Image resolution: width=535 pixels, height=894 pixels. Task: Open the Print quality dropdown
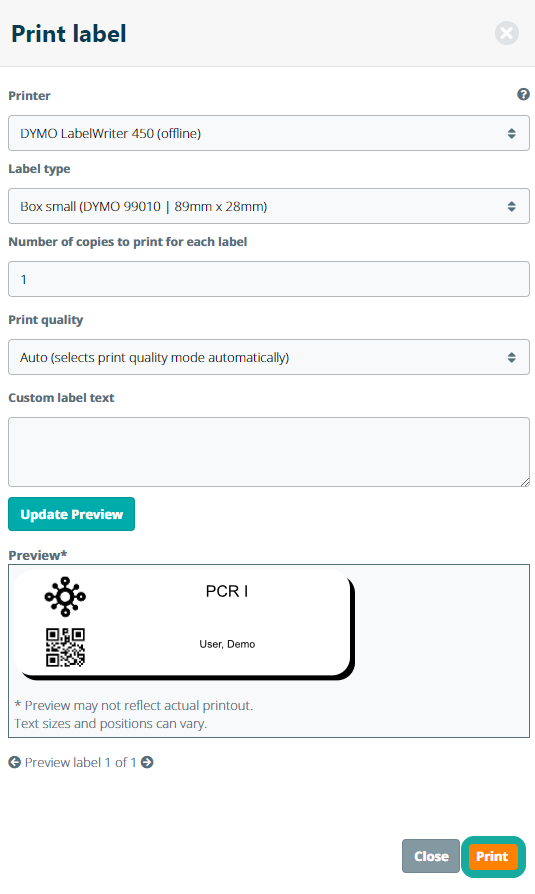[269, 357]
